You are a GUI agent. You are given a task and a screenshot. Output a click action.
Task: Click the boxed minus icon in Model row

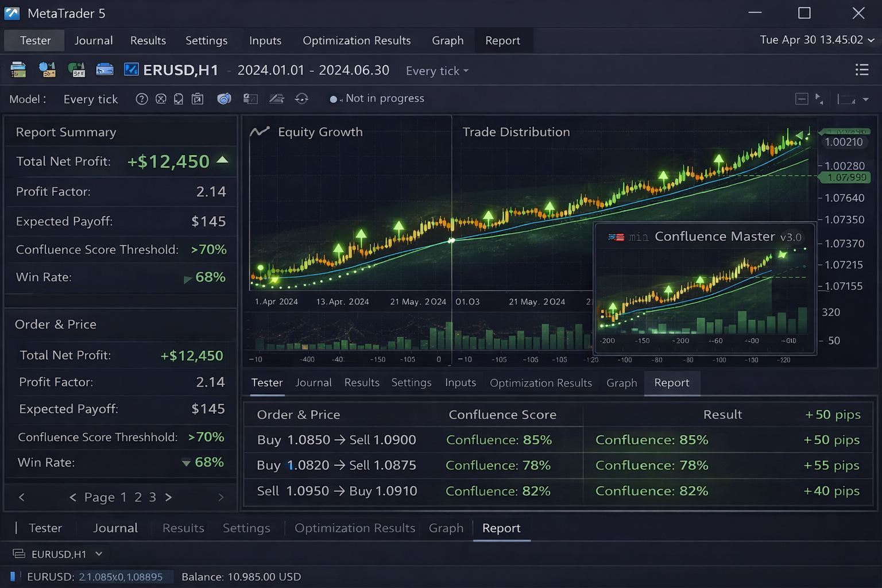pyautogui.click(x=802, y=99)
